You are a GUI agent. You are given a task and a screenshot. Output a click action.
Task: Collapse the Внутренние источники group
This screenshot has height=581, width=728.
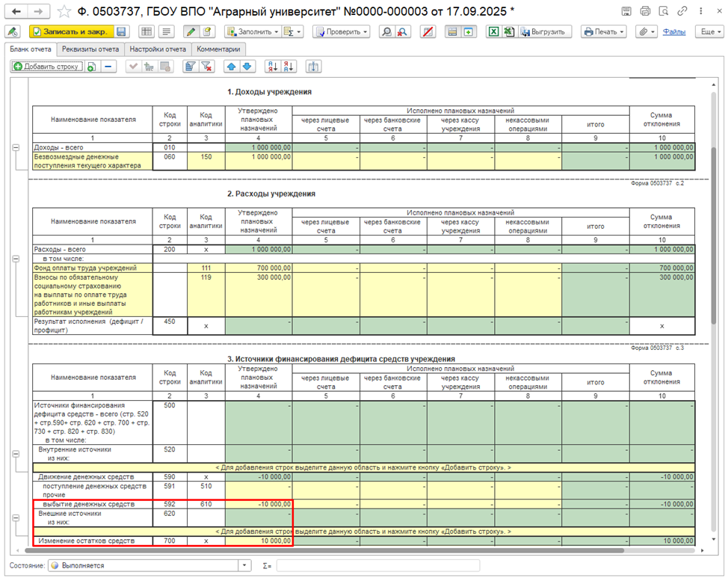pos(16,454)
